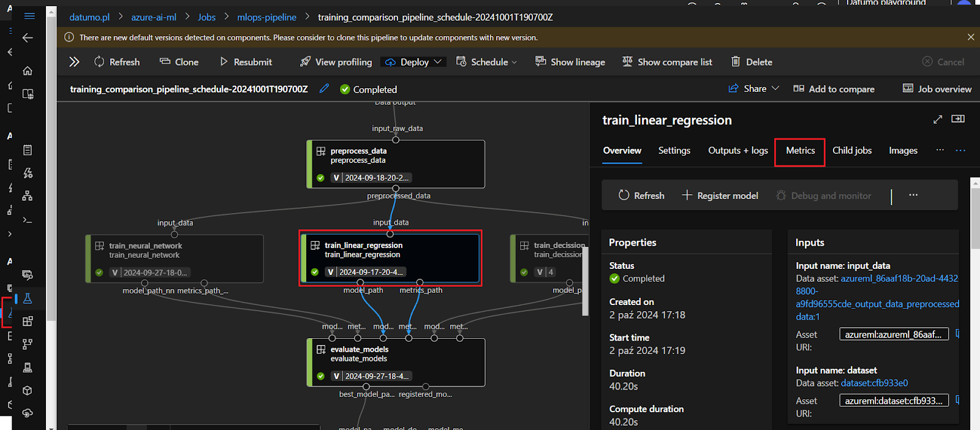Collapse the details side panel
Screen dimensions: 980x430
pyautogui.click(x=958, y=119)
